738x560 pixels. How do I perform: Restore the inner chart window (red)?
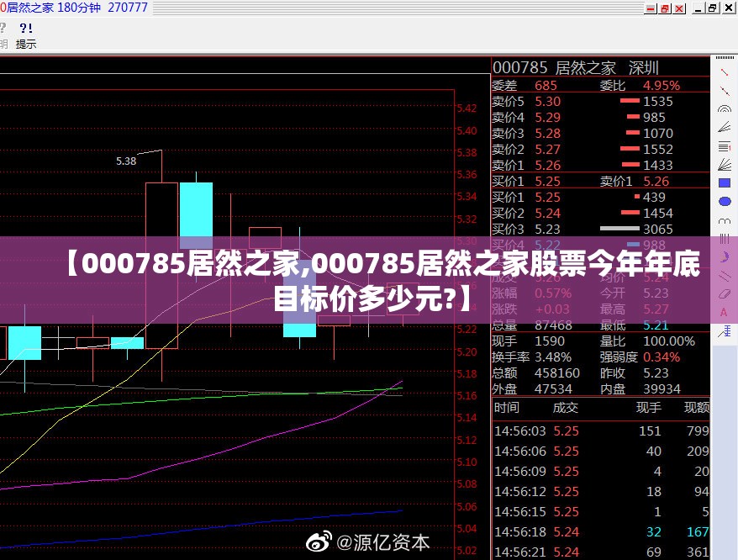click(665, 8)
